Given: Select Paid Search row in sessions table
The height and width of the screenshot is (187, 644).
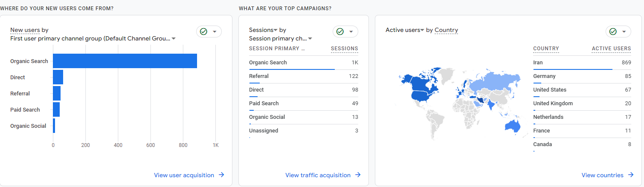Looking at the screenshot, I should pyautogui.click(x=304, y=104).
